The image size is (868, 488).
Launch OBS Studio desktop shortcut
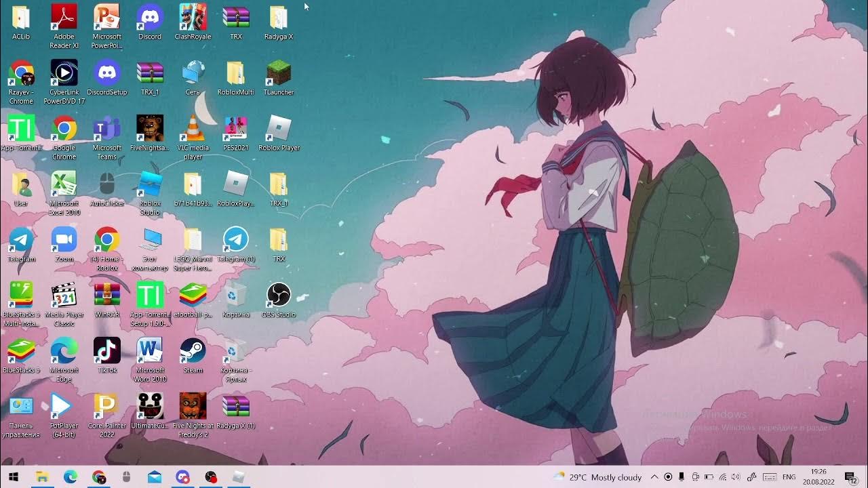279,300
